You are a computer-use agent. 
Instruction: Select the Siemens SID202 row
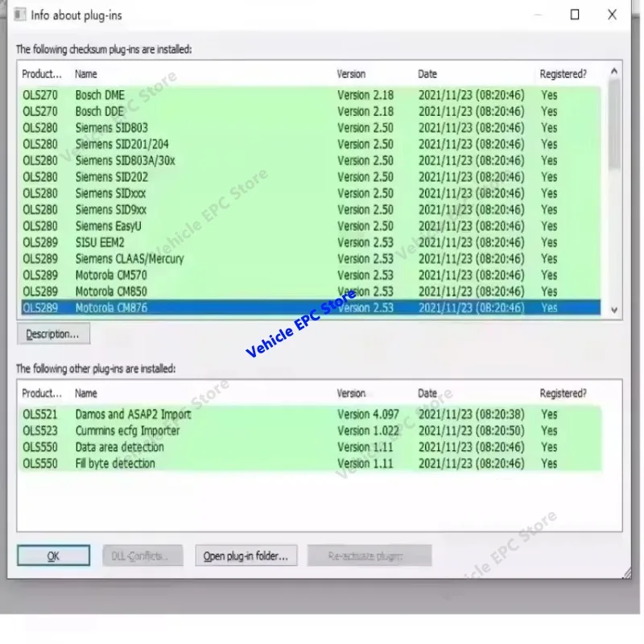pyautogui.click(x=311, y=177)
